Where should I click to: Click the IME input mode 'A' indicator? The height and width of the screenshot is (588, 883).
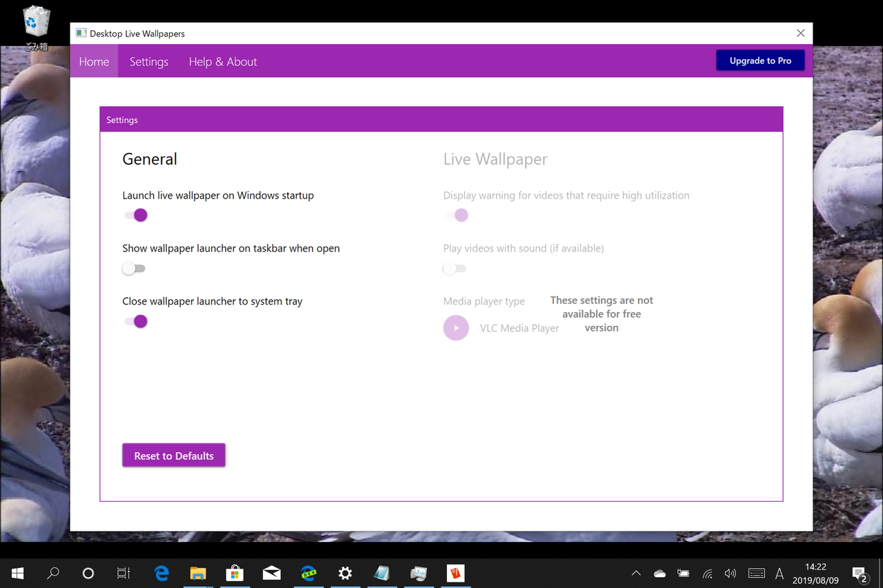tap(780, 573)
